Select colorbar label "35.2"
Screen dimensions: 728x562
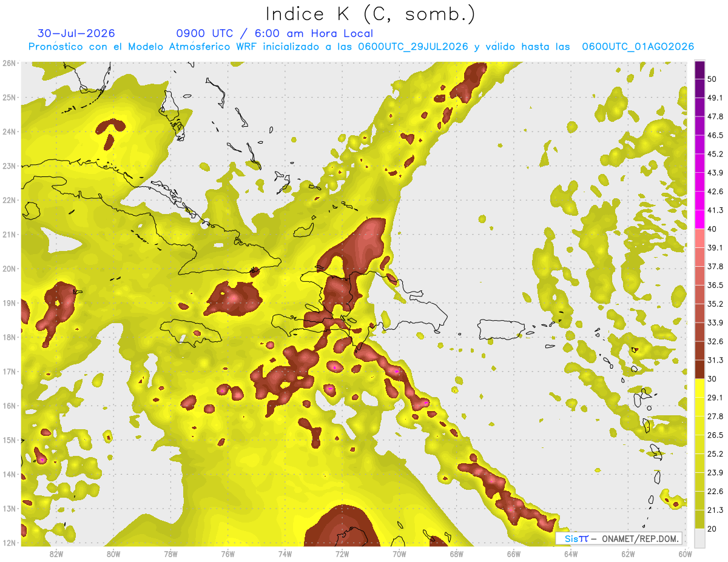pos(715,304)
